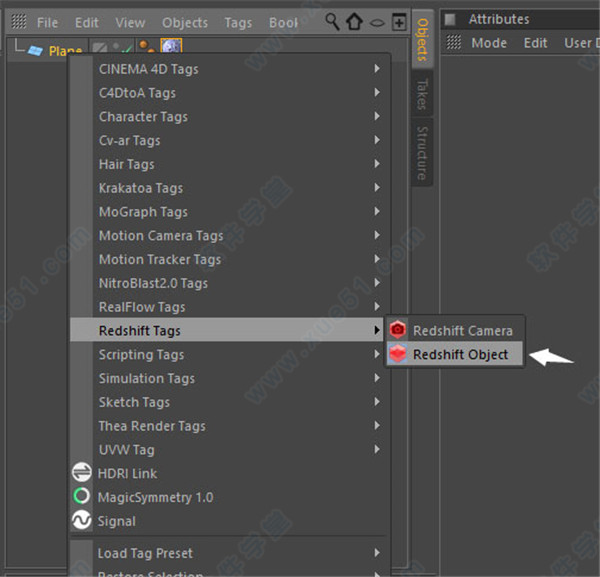Open the Tags menu in menu bar

point(238,22)
